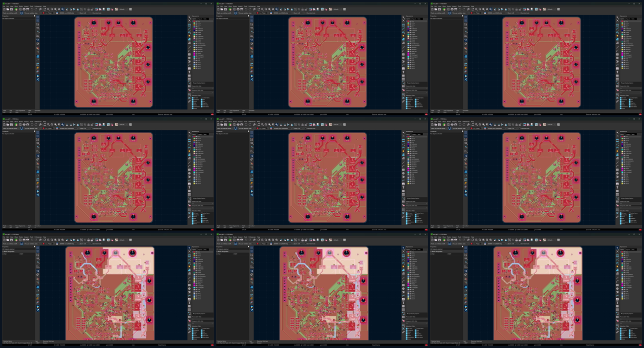Viewport: 644px width, 348px height.
Task: Click Redo icon in middle-right window toolbar
Action: tap(464, 125)
